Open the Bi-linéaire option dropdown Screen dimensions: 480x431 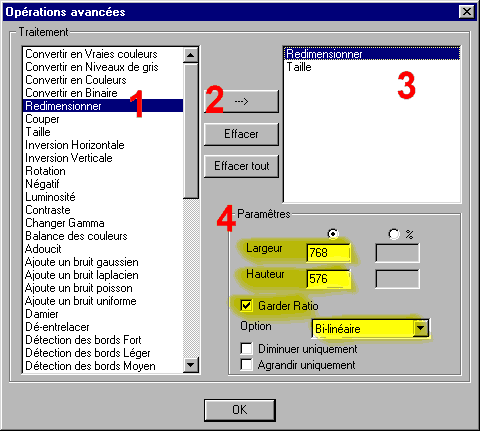click(421, 329)
